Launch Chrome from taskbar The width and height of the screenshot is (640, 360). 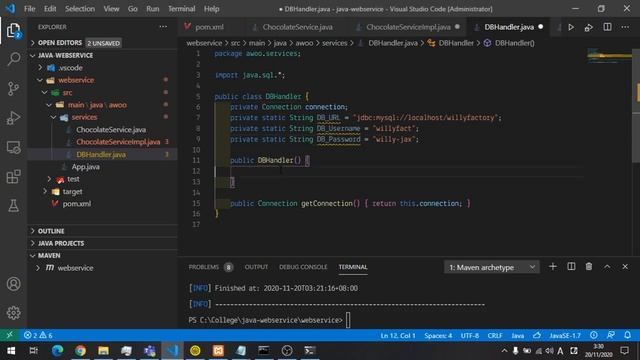[80, 351]
